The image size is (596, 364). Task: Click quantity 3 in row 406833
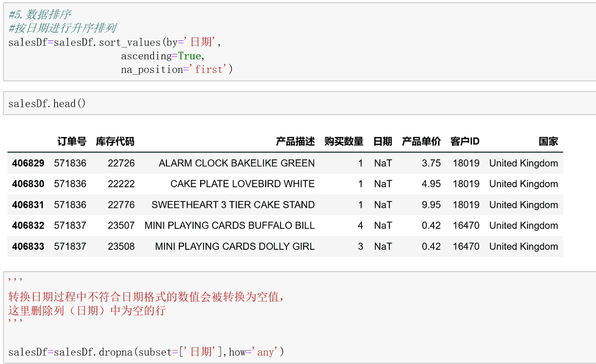point(361,246)
